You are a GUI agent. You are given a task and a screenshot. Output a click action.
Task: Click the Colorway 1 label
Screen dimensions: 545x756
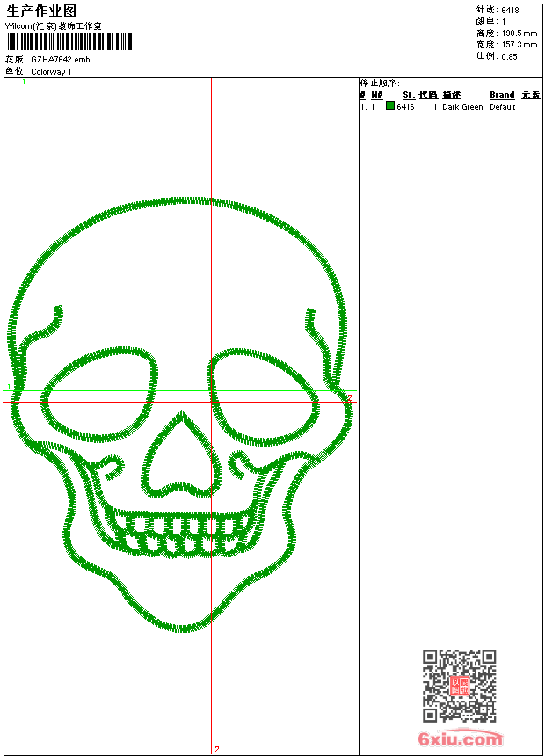51,71
